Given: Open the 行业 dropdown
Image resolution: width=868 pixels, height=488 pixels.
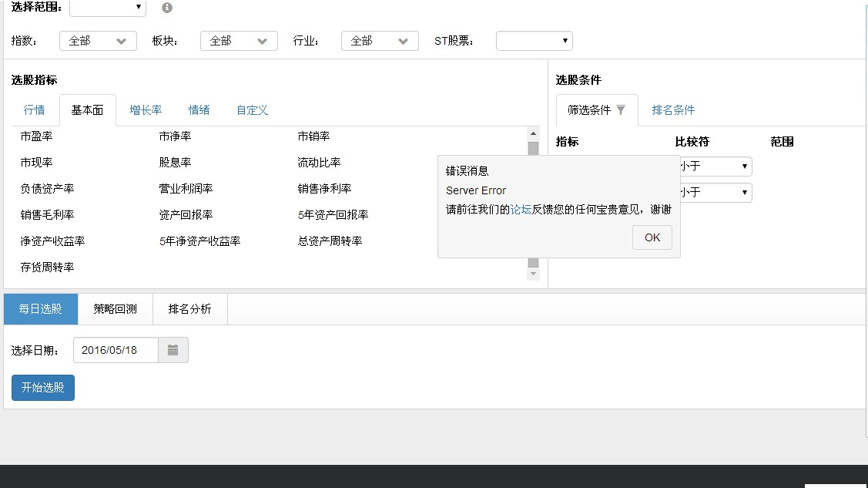Looking at the screenshot, I should coord(380,41).
